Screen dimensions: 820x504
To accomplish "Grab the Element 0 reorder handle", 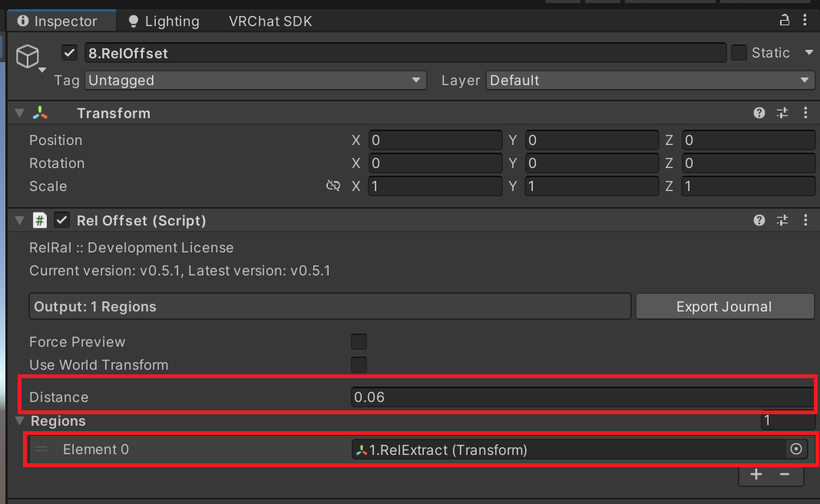I will tap(41, 450).
